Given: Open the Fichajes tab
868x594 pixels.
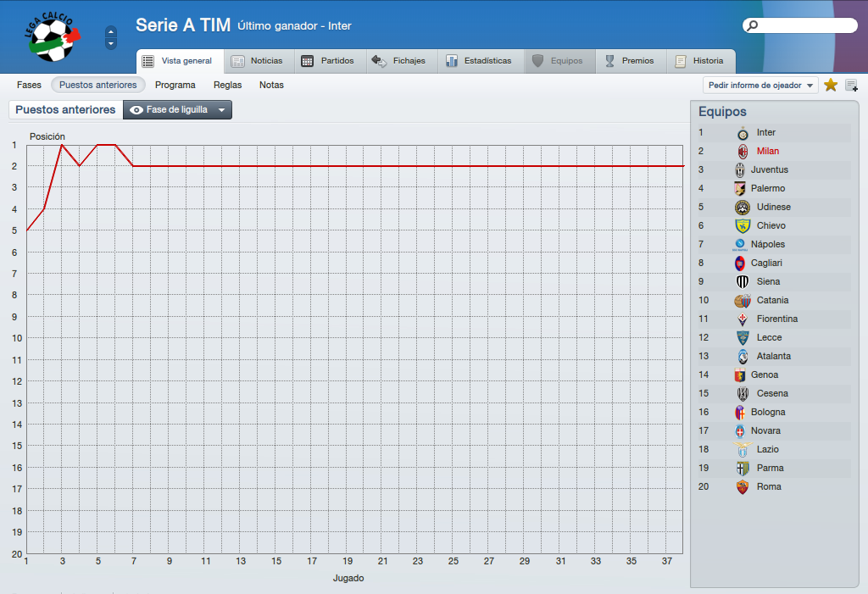Looking at the screenshot, I should (402, 61).
